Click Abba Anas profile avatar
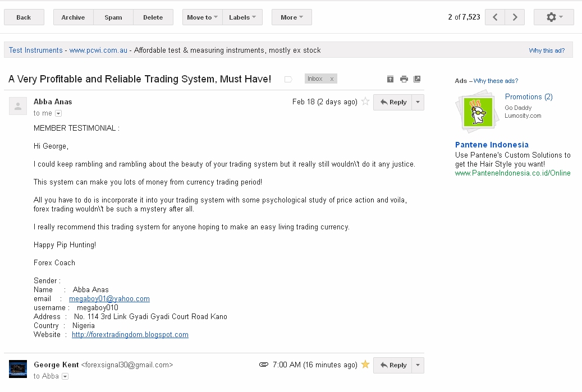 click(18, 106)
